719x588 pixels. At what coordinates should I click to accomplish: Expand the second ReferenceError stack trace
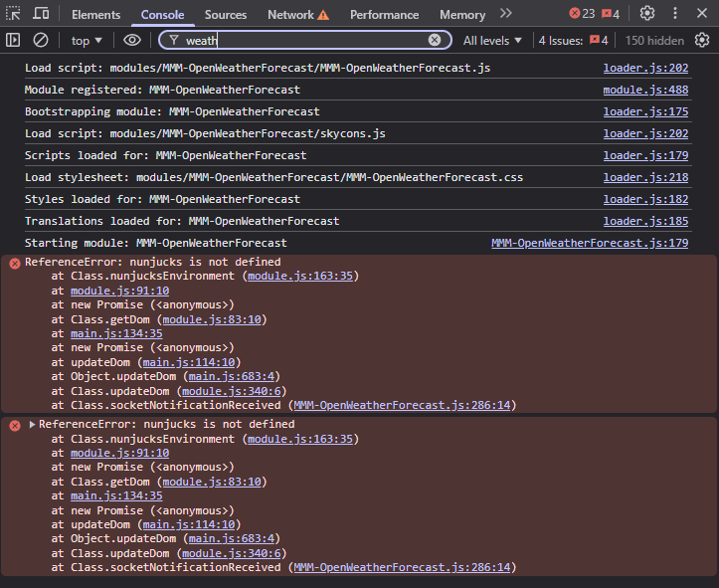click(x=32, y=424)
